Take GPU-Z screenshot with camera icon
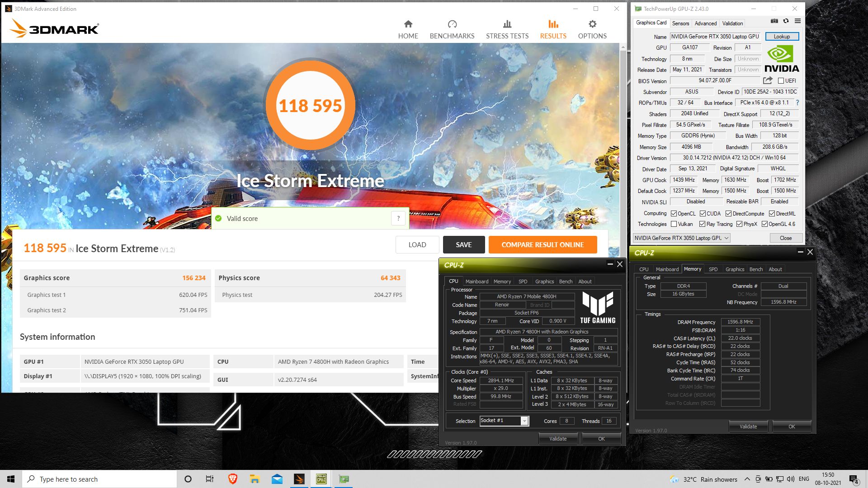 (x=774, y=21)
